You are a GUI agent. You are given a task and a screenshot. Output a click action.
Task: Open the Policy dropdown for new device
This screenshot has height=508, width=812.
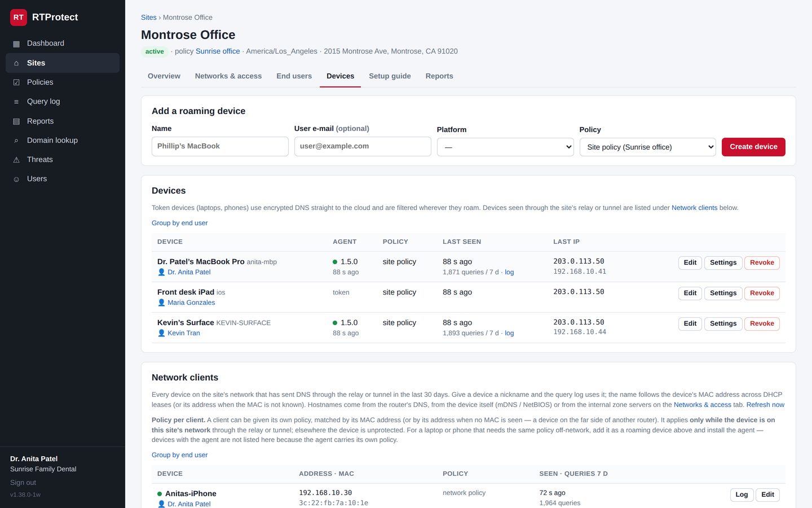(647, 147)
